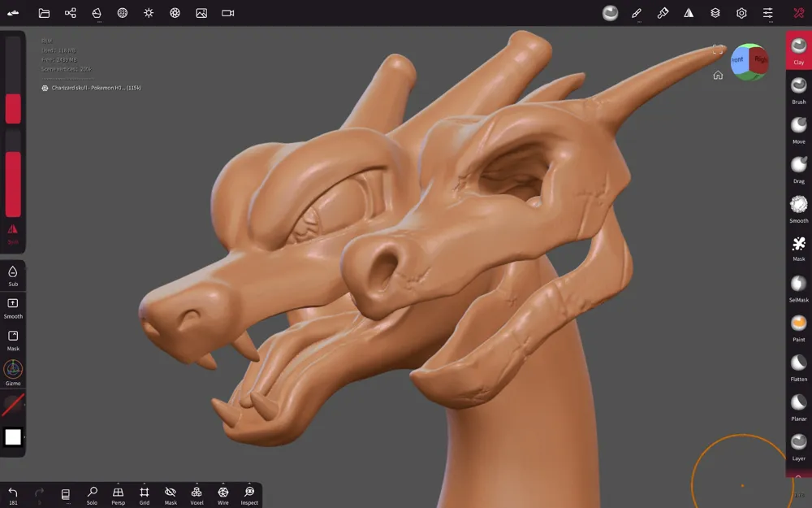Viewport: 812px width, 508px height.
Task: Open the history panel icon
Action: coord(66,495)
